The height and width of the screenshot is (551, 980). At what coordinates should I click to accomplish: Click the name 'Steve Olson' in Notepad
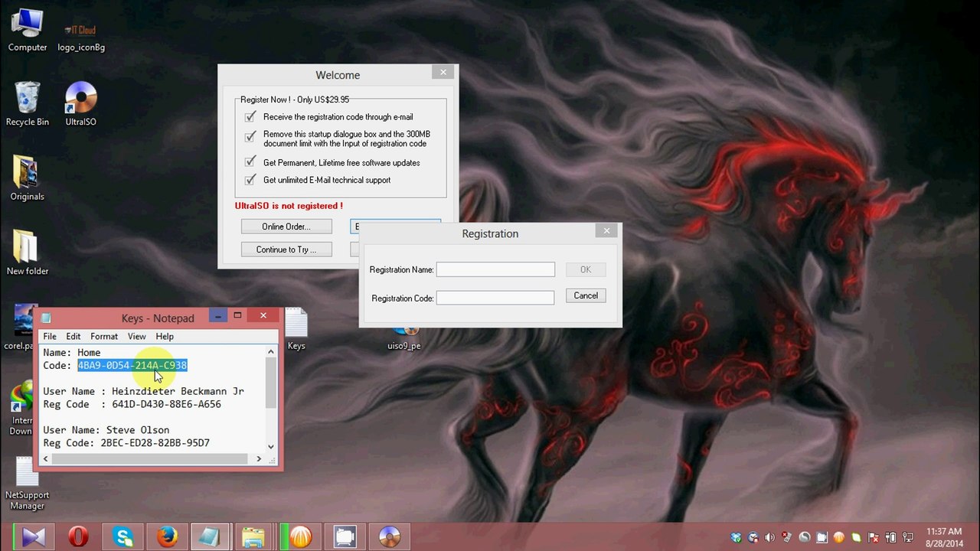click(138, 430)
